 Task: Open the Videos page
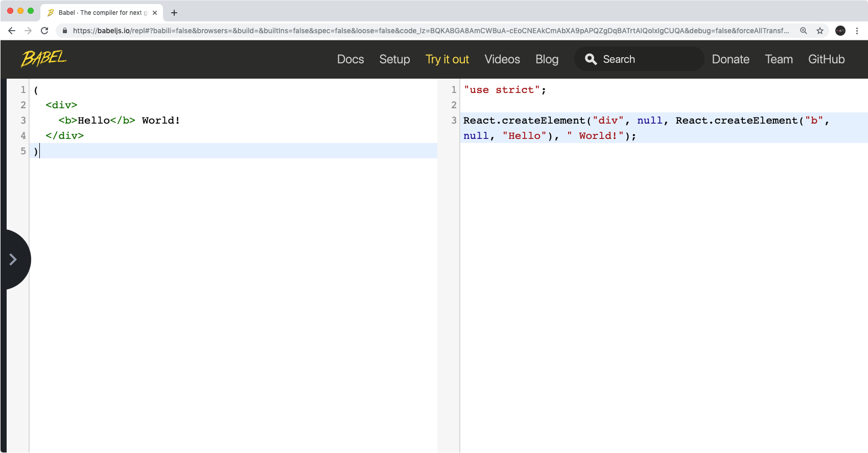tap(502, 59)
